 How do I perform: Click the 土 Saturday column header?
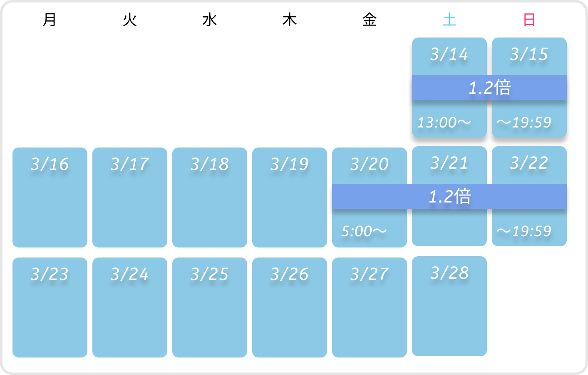[x=449, y=20]
